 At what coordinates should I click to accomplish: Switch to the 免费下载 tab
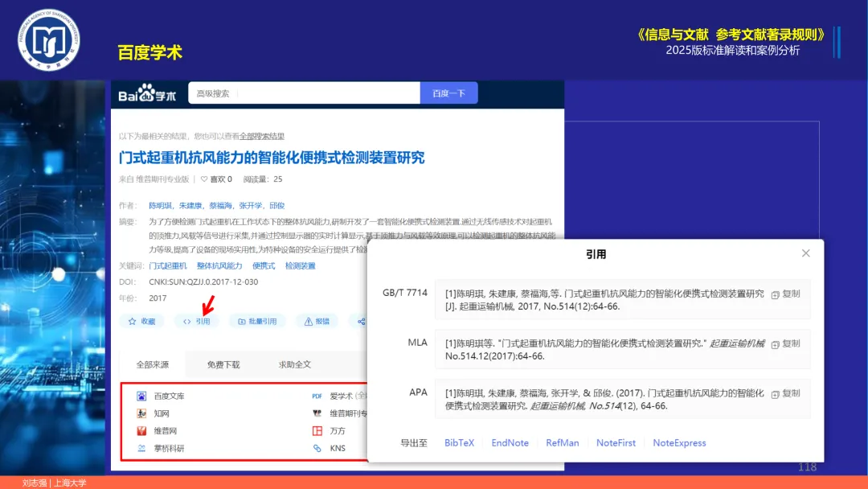click(x=223, y=364)
